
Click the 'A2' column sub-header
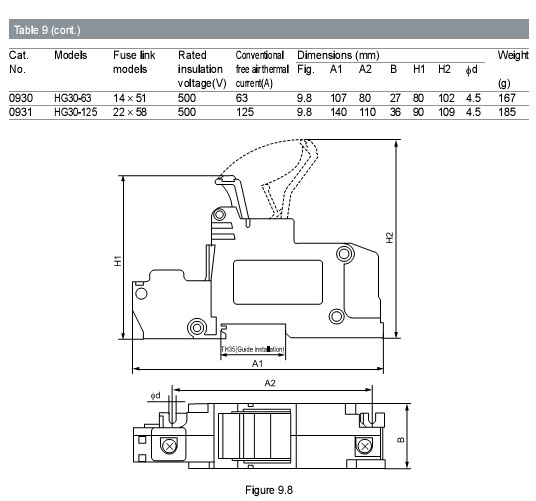coord(365,69)
